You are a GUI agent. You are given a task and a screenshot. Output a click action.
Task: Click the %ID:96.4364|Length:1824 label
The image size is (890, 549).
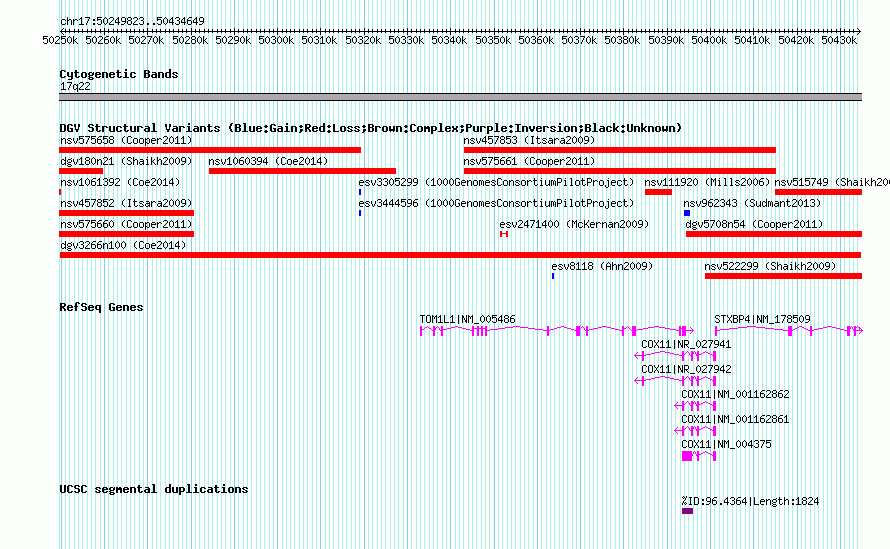(750, 501)
